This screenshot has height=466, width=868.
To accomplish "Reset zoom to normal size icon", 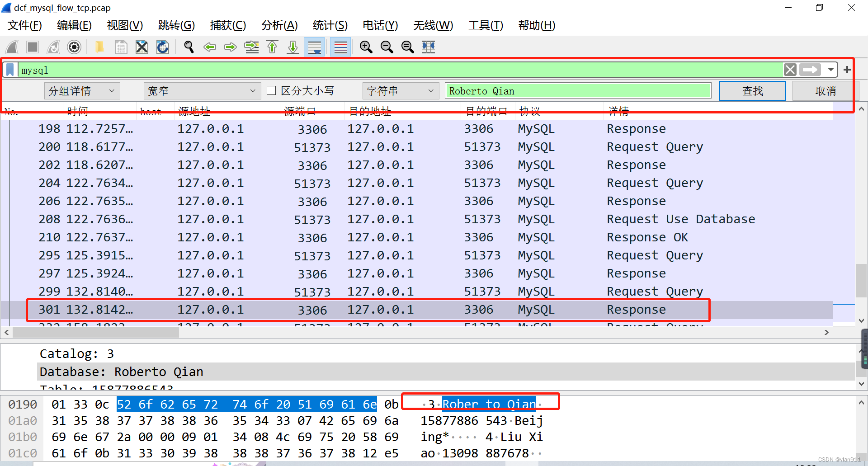I will 407,47.
